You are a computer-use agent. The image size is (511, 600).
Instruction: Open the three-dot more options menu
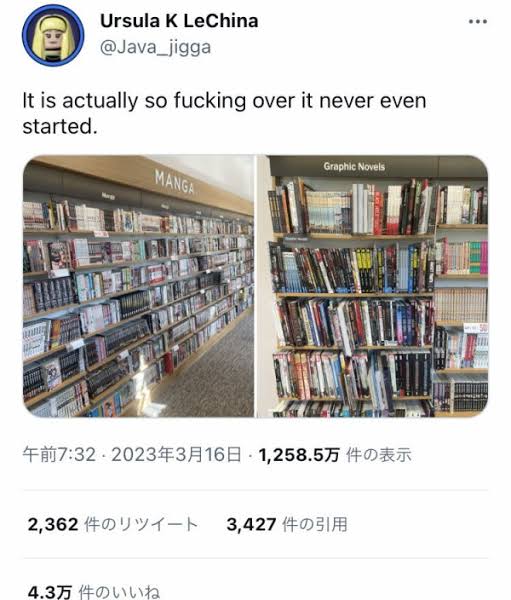click(x=478, y=22)
